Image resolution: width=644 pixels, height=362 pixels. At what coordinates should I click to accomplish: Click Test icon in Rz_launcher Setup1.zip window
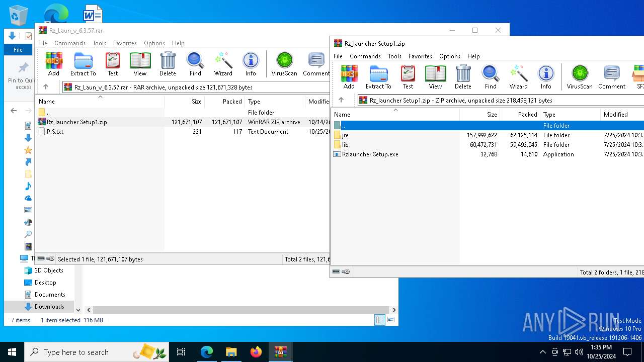[x=408, y=77]
